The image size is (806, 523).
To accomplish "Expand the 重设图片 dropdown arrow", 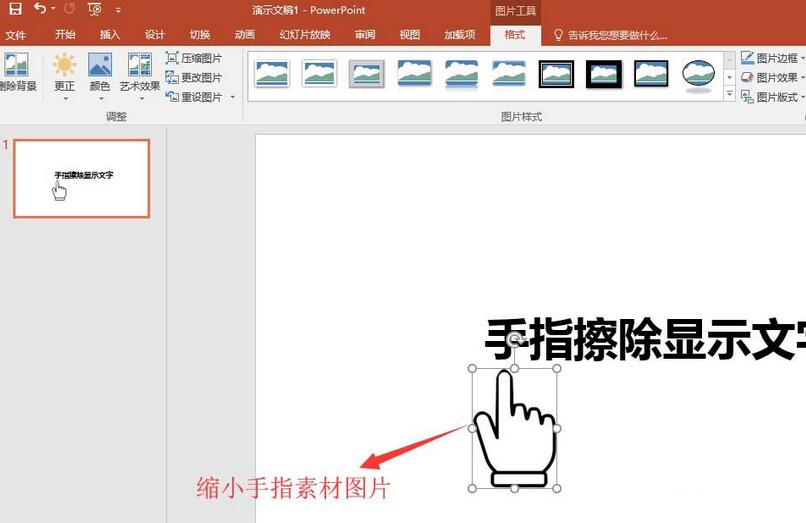I will point(232,97).
